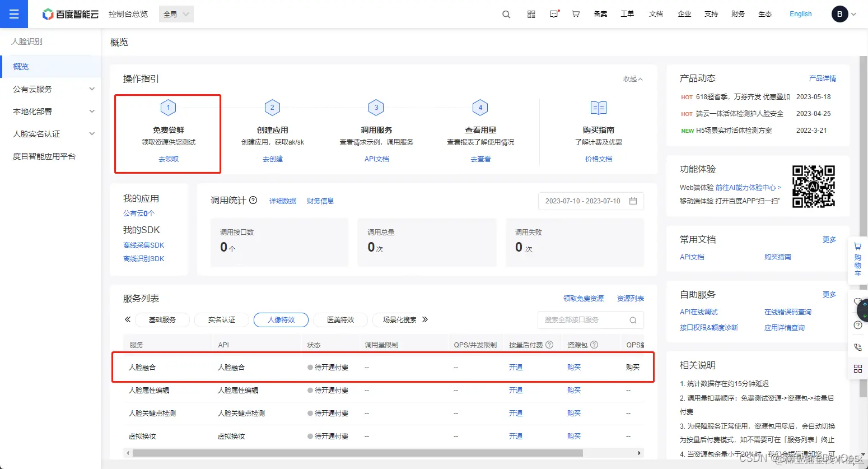This screenshot has height=469, width=868.
Task: Switch to the 医美特效 tab
Action: [341, 320]
